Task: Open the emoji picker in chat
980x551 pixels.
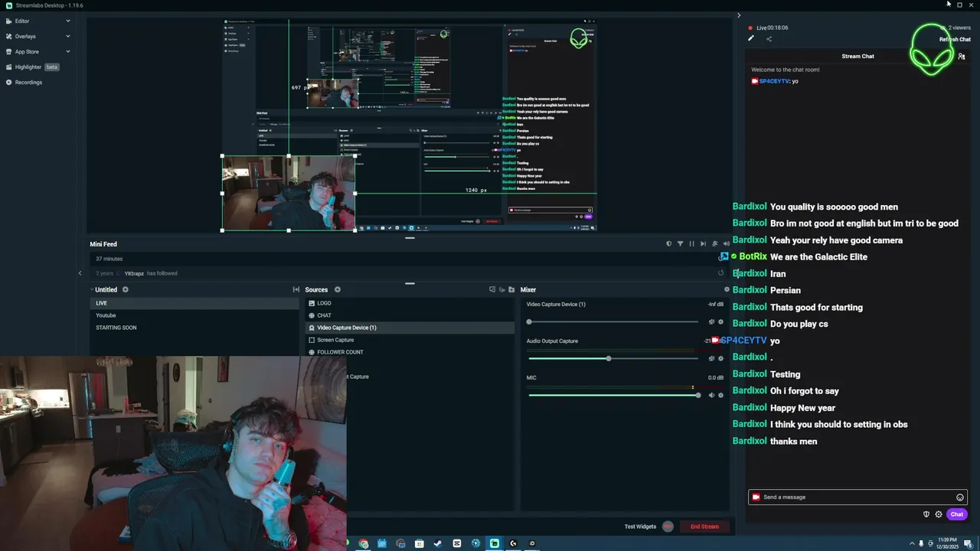Action: pos(960,497)
